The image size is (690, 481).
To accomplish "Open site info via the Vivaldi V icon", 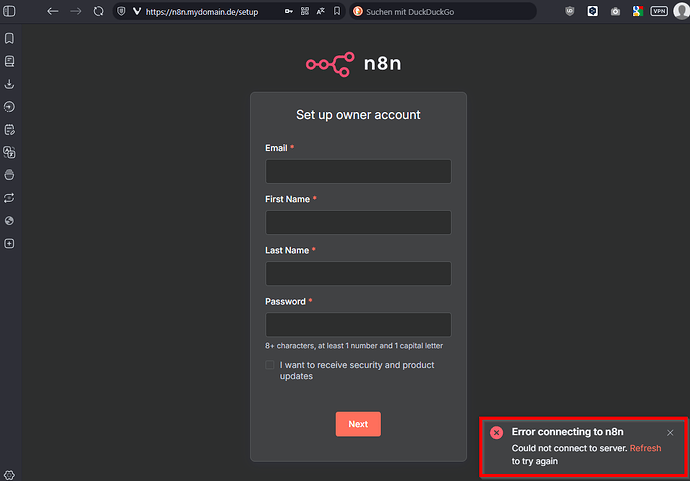I will pos(137,11).
